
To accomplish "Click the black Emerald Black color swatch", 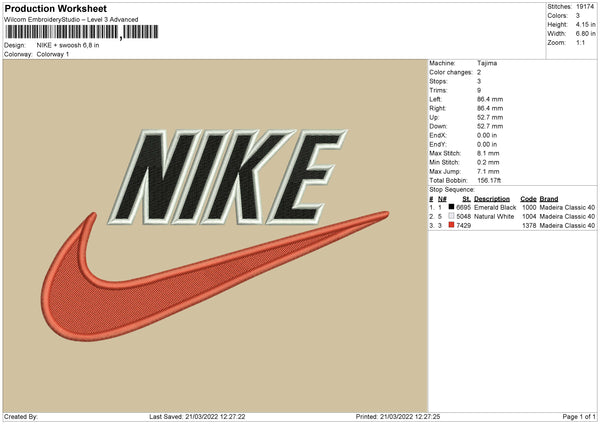I will tap(451, 207).
